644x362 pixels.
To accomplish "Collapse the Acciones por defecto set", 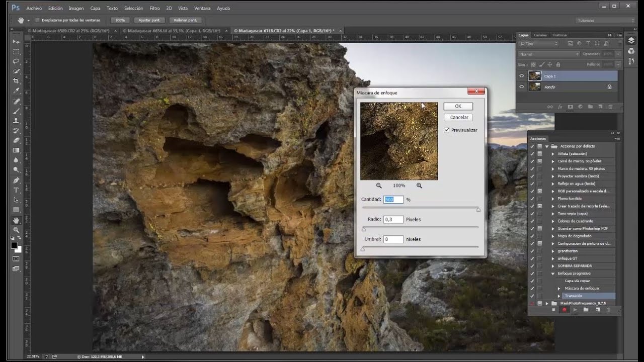I will coord(547,146).
